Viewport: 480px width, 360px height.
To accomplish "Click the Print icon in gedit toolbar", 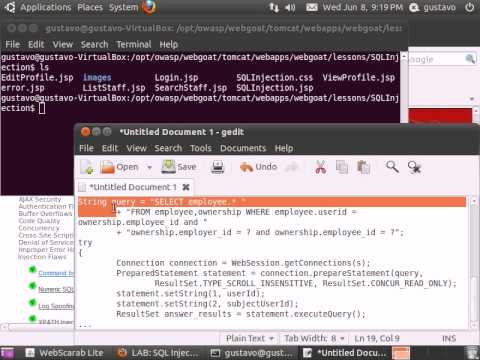I will 217,167.
